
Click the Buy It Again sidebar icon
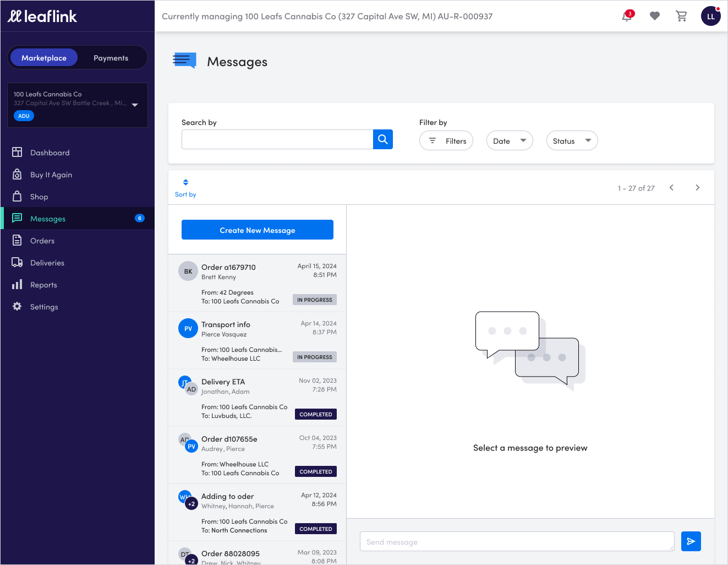pos(17,174)
